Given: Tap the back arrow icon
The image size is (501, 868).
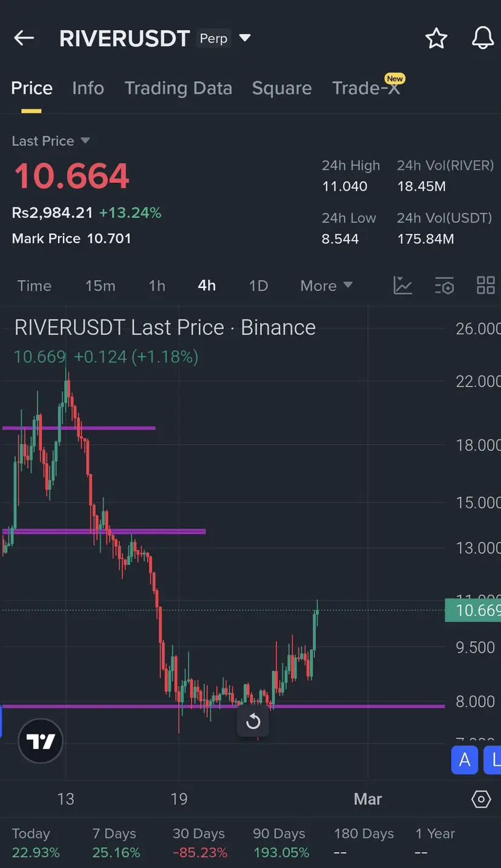Looking at the screenshot, I should 24,38.
